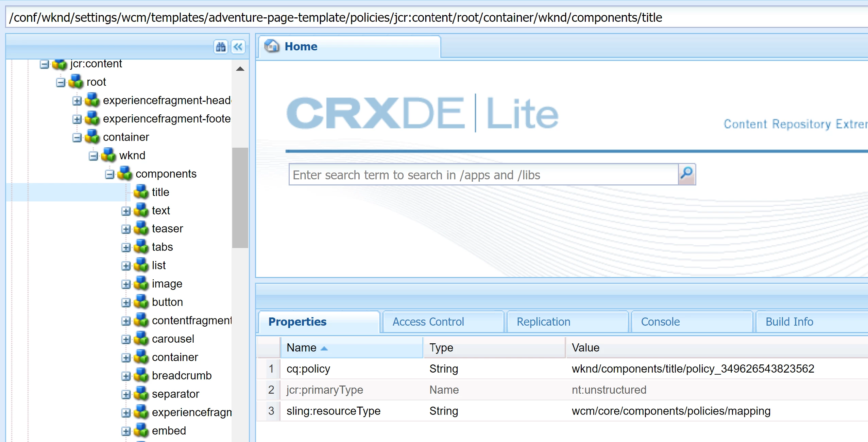Expand the experiencefragment-header node
Screen dimensions: 868x442
(x=77, y=101)
